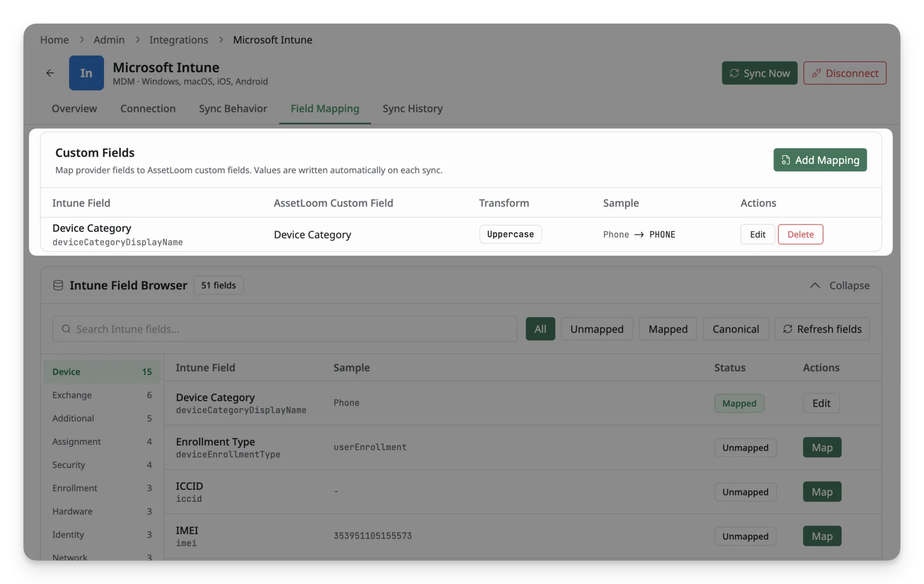
Task: Click the '51 fields' badge
Action: point(218,286)
